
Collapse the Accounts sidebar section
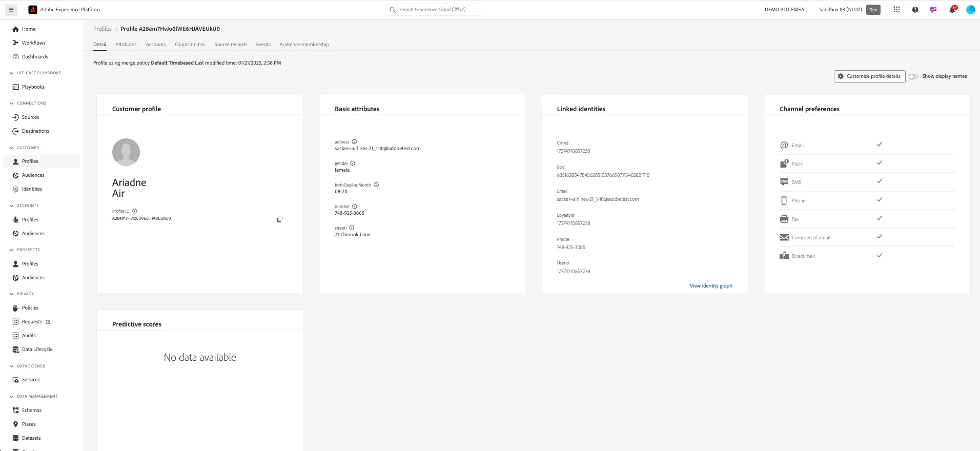pyautogui.click(x=11, y=206)
